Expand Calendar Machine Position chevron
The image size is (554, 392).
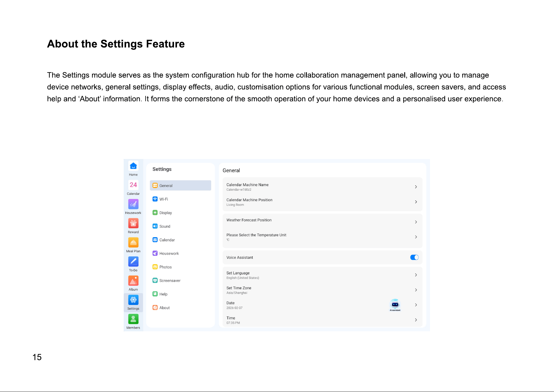point(416,202)
